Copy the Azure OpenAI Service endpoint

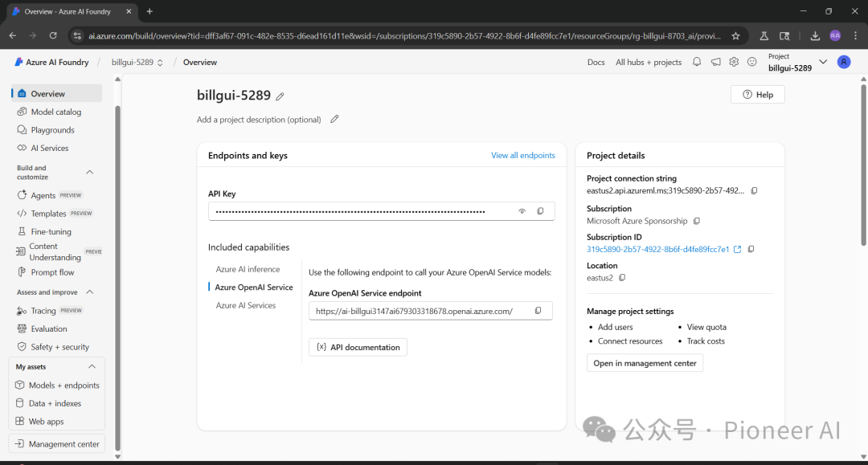tap(538, 311)
